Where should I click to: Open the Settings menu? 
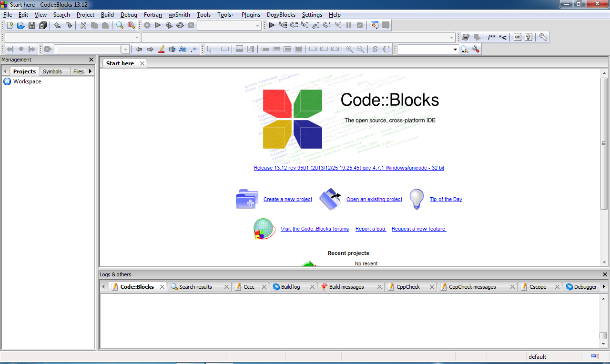pyautogui.click(x=312, y=15)
